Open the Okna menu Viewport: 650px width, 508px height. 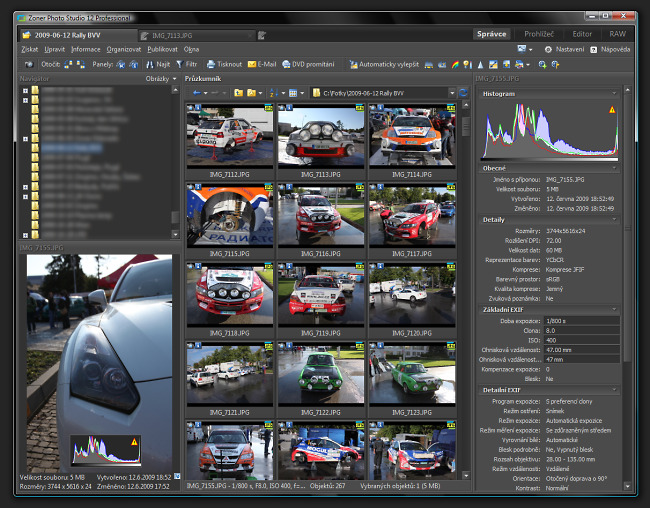pos(192,49)
